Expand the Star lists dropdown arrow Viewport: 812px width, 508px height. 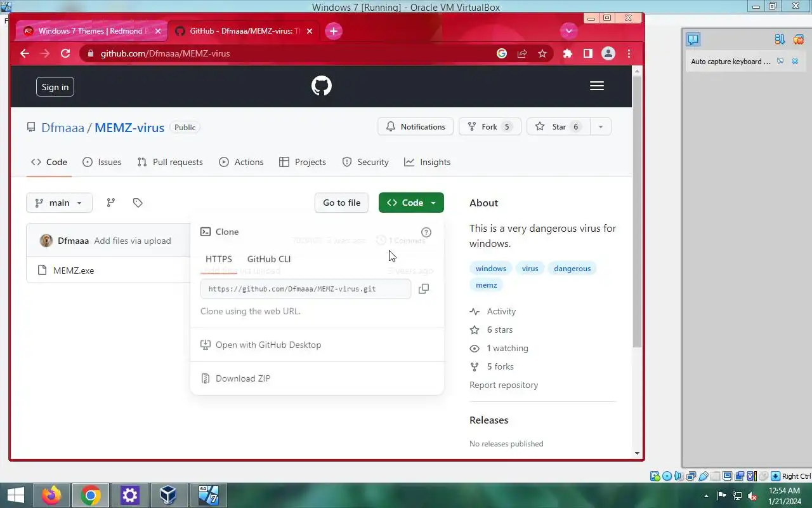pos(600,126)
